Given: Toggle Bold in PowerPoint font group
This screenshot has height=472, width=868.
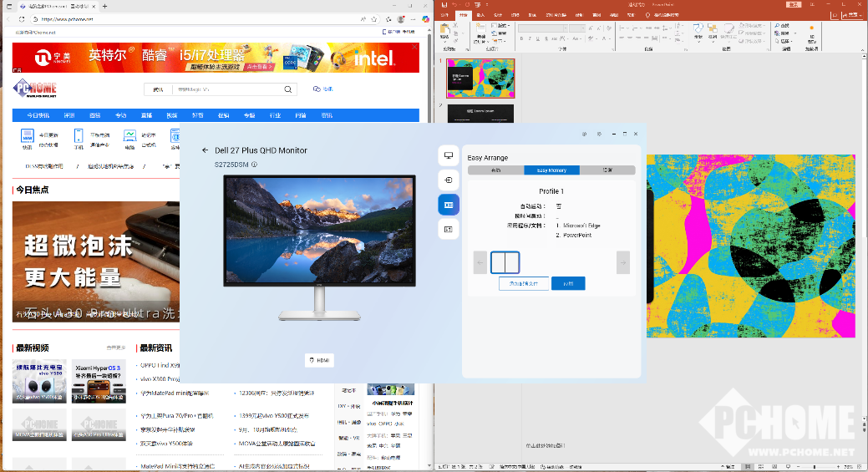Looking at the screenshot, I should [x=521, y=38].
